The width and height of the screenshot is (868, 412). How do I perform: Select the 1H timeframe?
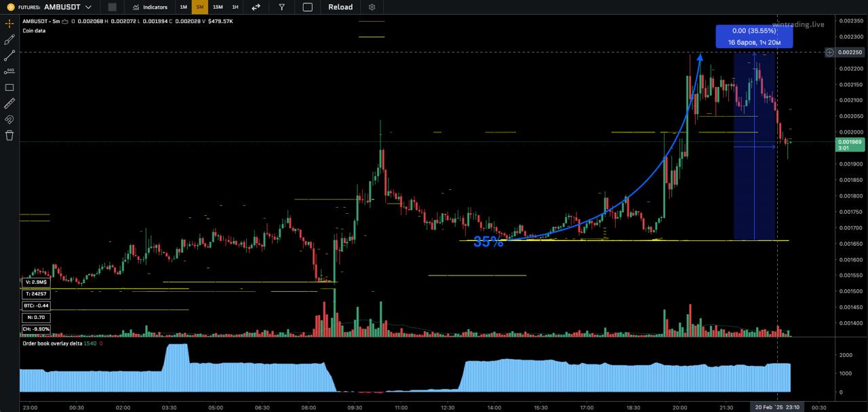(235, 7)
